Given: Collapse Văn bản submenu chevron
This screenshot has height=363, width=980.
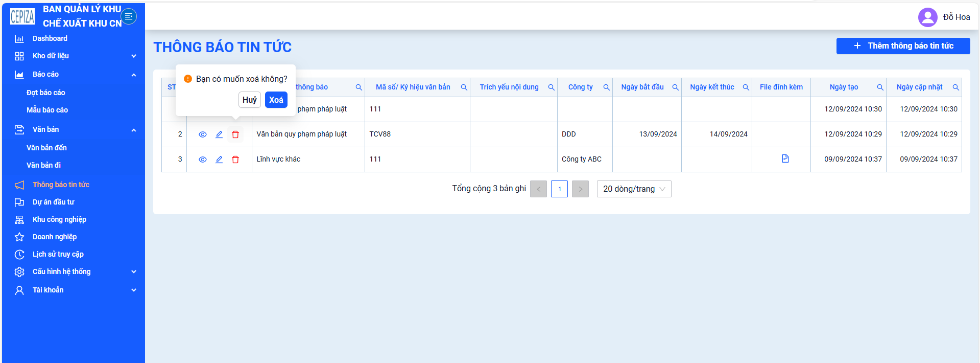Looking at the screenshot, I should click(x=134, y=130).
